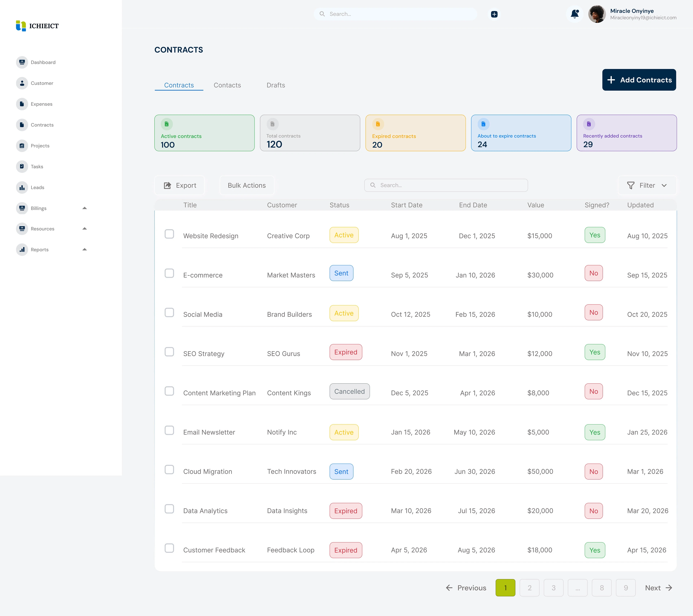Expand the Billings sidebar section
This screenshot has width=693, height=616.
point(85,208)
